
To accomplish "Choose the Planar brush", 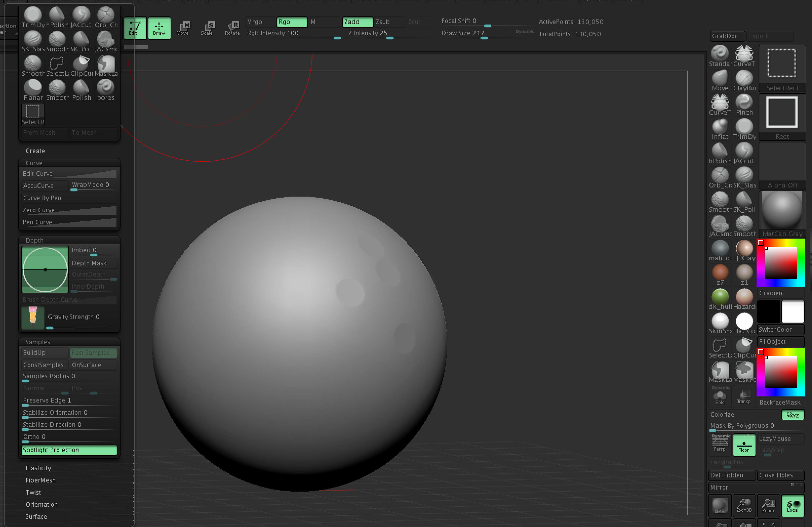I will (33, 90).
